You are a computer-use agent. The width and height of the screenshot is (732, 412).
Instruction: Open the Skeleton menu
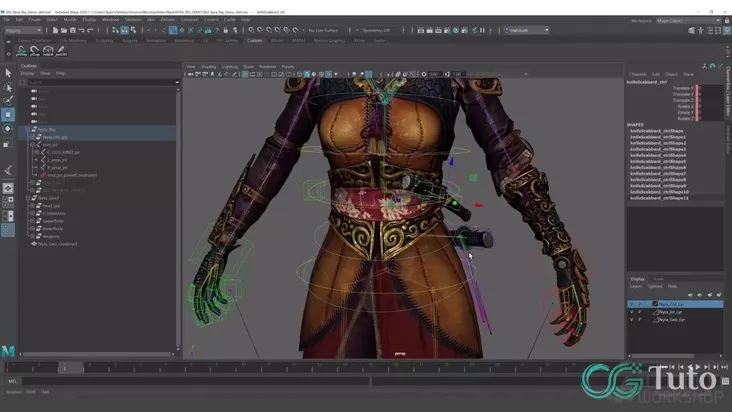tap(133, 20)
